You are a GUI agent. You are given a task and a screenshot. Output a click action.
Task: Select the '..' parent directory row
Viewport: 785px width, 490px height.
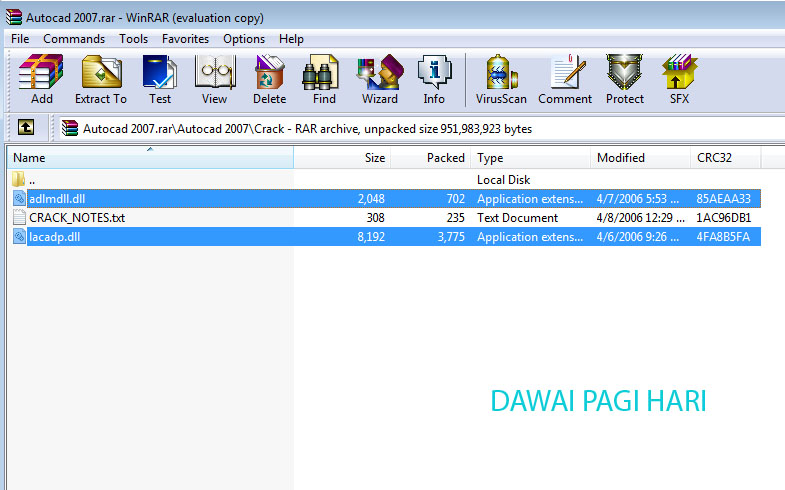(384, 179)
